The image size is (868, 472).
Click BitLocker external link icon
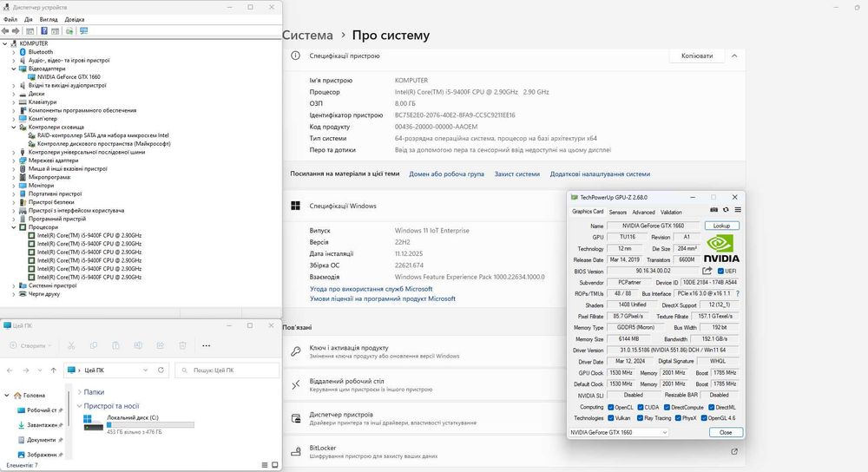click(734, 451)
